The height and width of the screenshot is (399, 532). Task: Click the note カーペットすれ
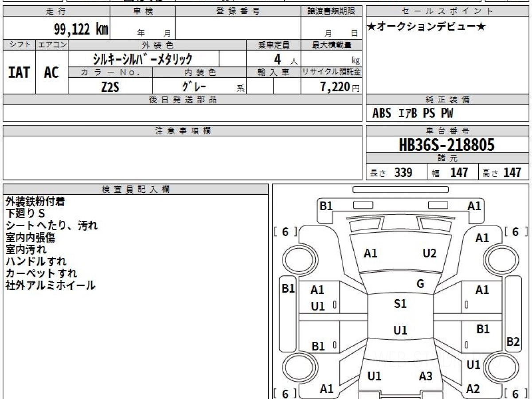(41, 274)
